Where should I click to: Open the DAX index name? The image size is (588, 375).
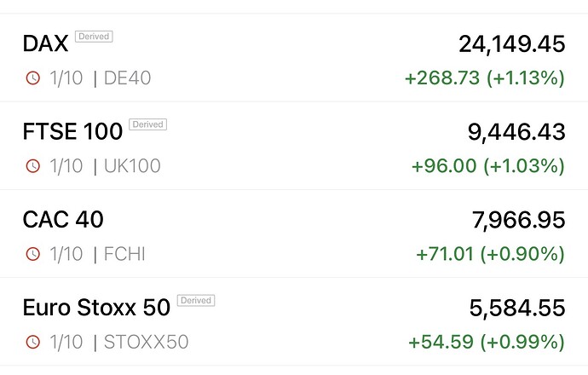tap(45, 43)
